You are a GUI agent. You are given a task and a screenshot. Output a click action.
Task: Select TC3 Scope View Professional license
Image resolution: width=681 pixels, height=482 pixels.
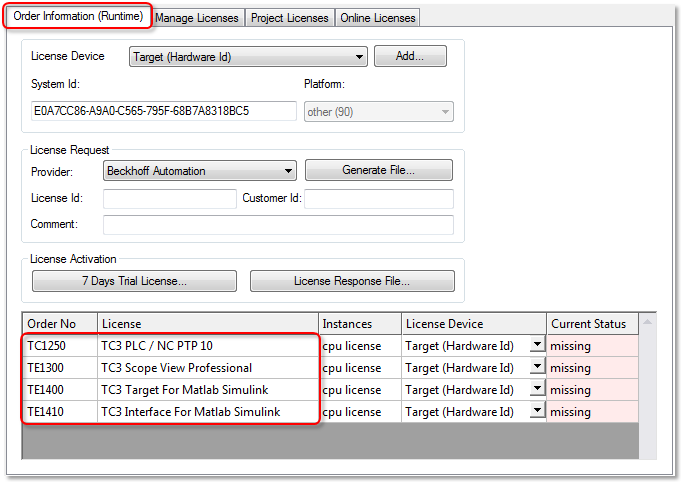tap(208, 368)
